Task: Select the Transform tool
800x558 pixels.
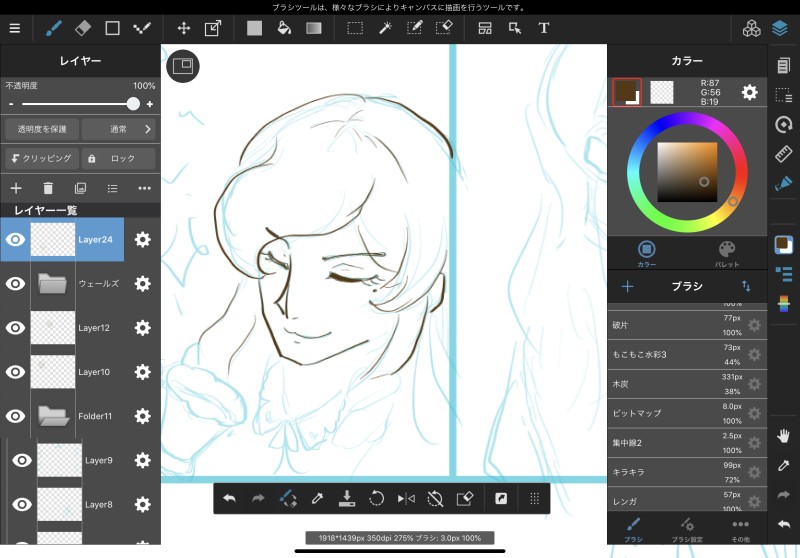Action: [x=213, y=28]
